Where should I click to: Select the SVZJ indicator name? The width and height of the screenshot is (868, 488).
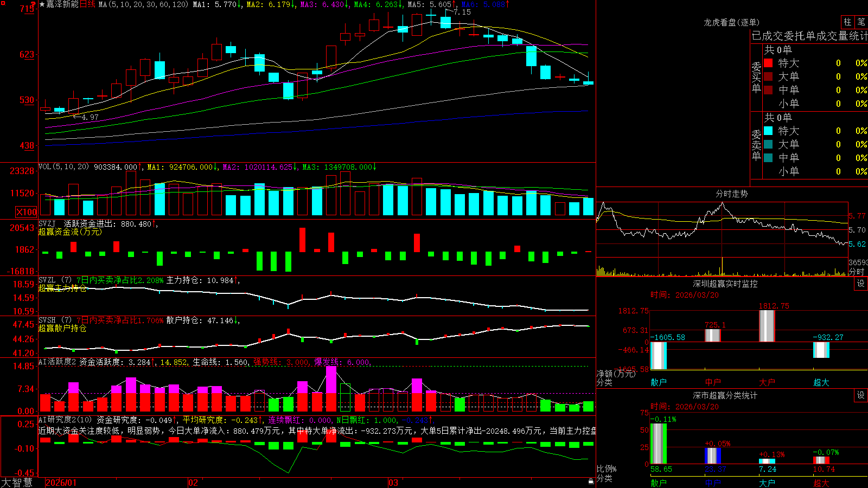tap(47, 223)
